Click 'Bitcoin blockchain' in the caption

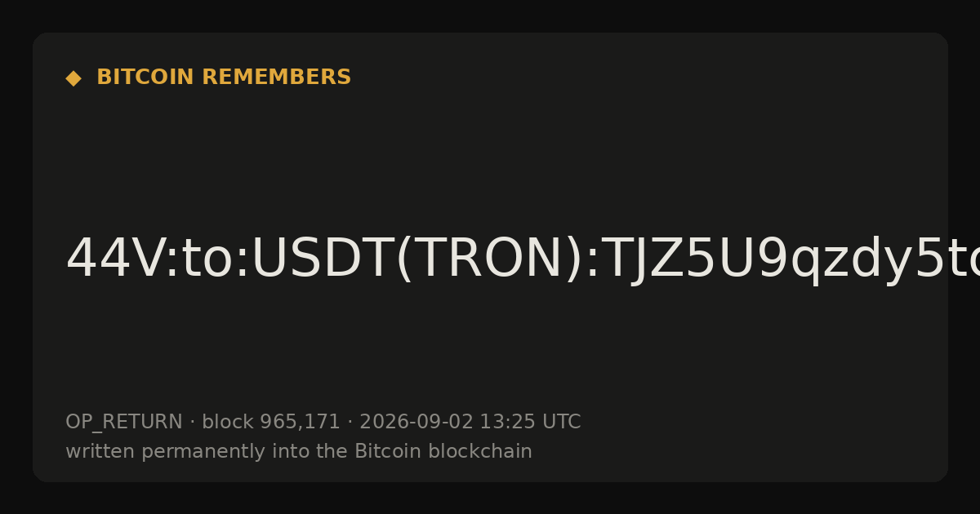point(443,452)
